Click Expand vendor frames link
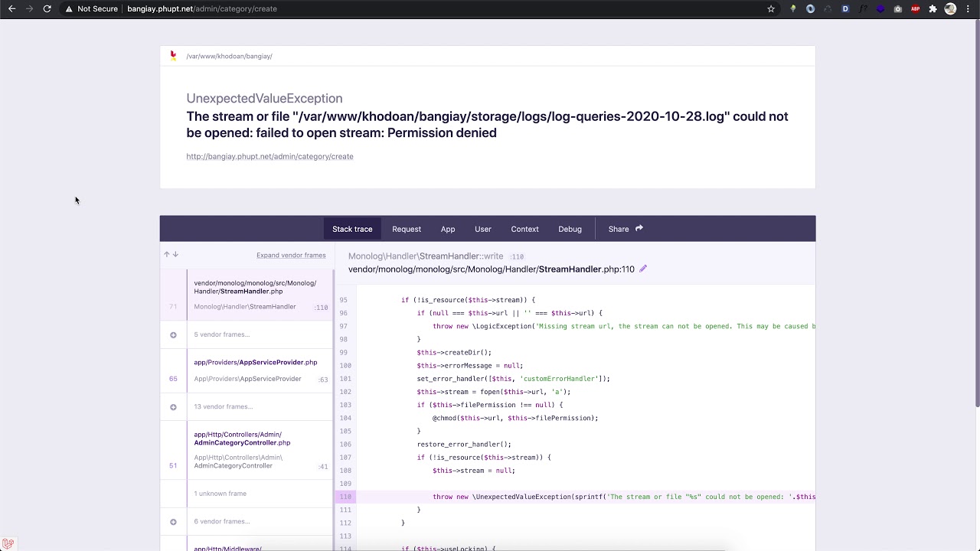Image resolution: width=980 pixels, height=551 pixels. [x=291, y=255]
